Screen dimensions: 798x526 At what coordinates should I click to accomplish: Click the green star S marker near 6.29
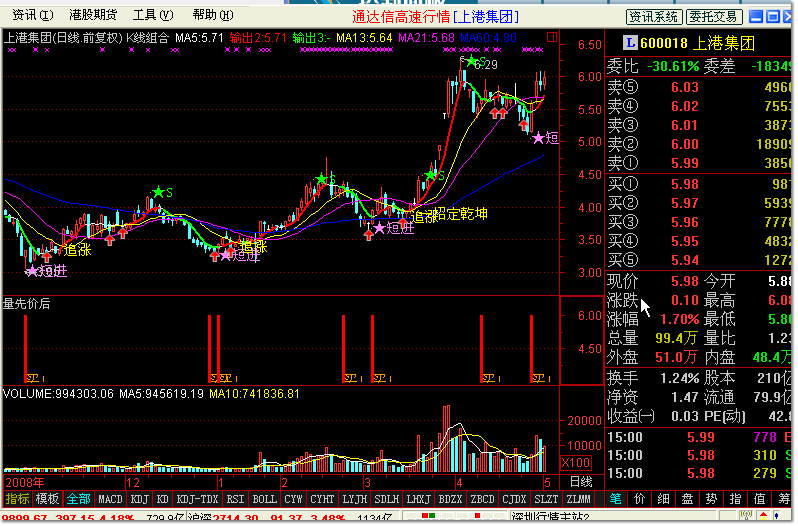[472, 62]
